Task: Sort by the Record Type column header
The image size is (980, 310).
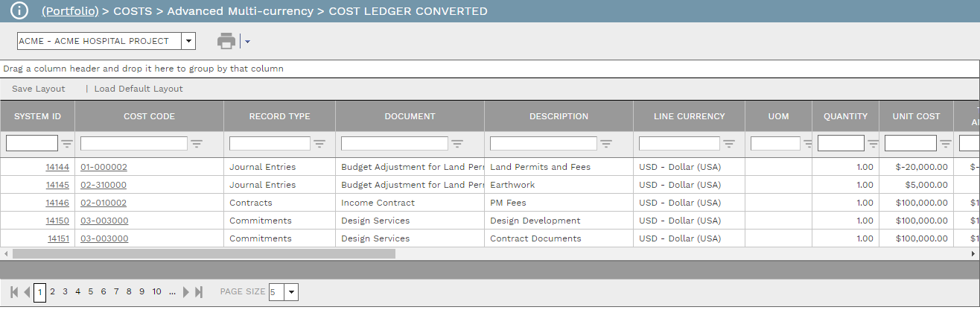Action: 279,116
